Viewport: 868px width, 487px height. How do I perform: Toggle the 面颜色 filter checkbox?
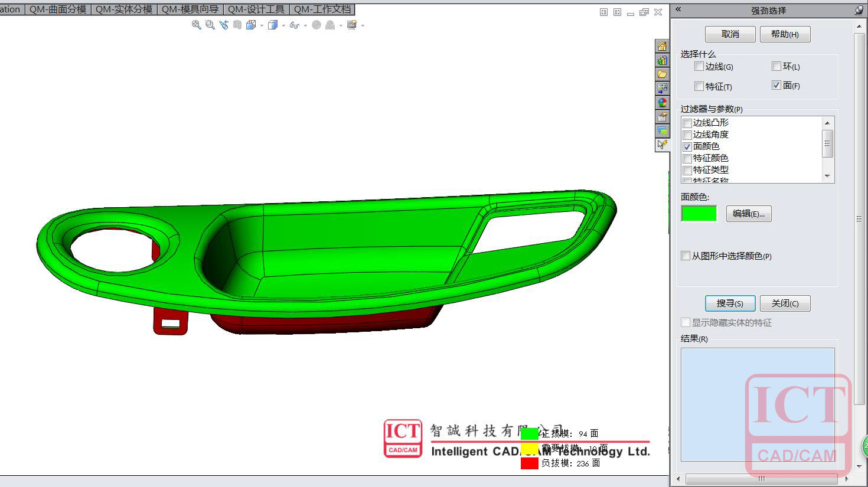click(687, 146)
